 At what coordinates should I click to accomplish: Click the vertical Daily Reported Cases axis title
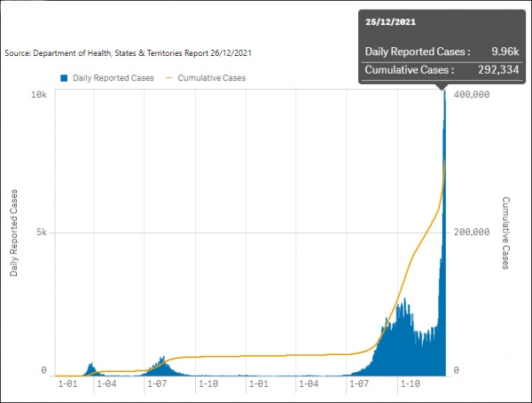tap(13, 233)
